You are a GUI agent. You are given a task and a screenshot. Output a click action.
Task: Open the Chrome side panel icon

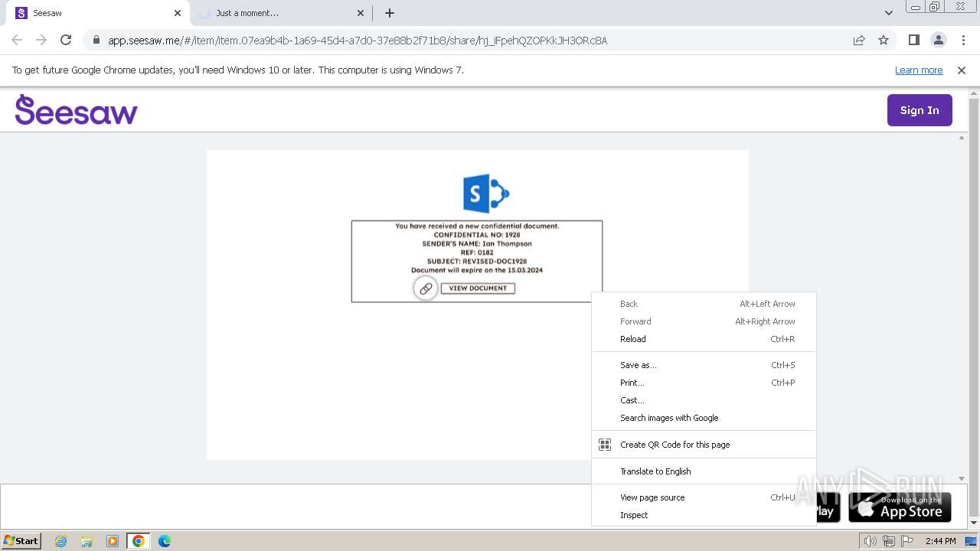click(x=913, y=40)
